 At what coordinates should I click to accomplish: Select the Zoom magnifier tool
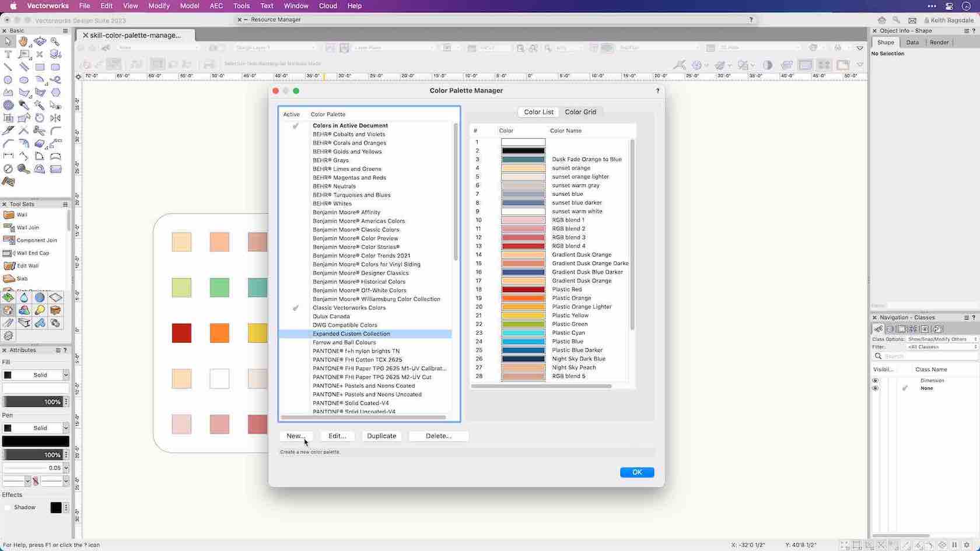click(55, 41)
